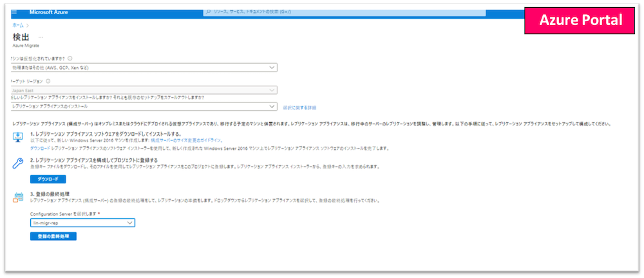
Task: Click the ダウンロード link in step 1
Action: point(40,148)
